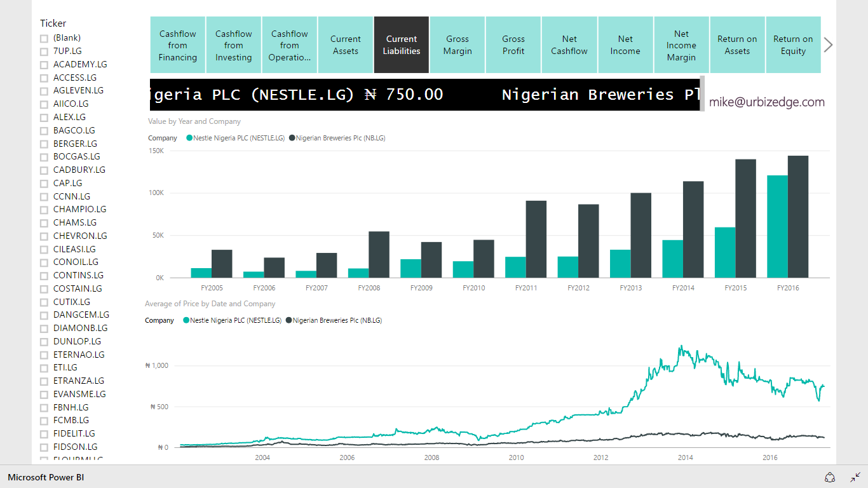Select ACADEMY.LG checkbox
The image size is (868, 488).
[x=44, y=65]
